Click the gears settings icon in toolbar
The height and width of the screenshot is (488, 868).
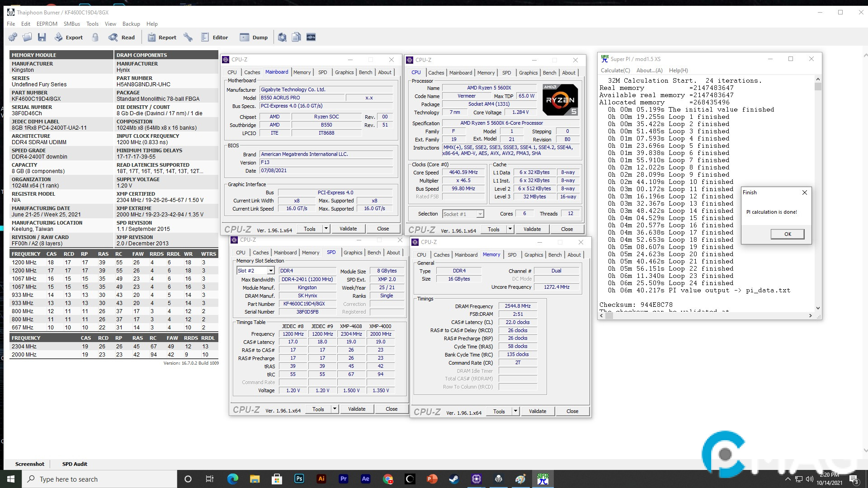tap(13, 38)
